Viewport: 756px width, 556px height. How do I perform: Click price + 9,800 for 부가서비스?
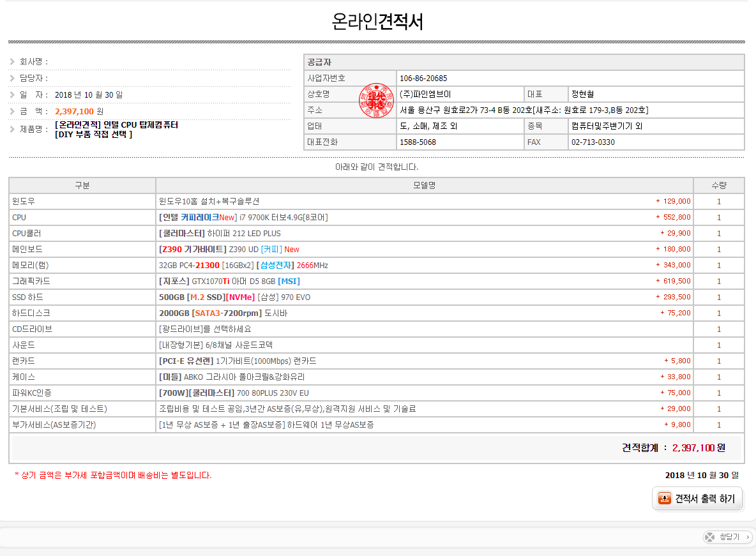pyautogui.click(x=677, y=425)
